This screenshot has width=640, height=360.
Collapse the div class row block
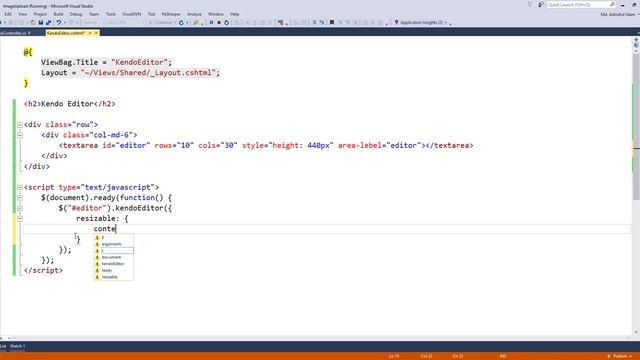coord(20,125)
